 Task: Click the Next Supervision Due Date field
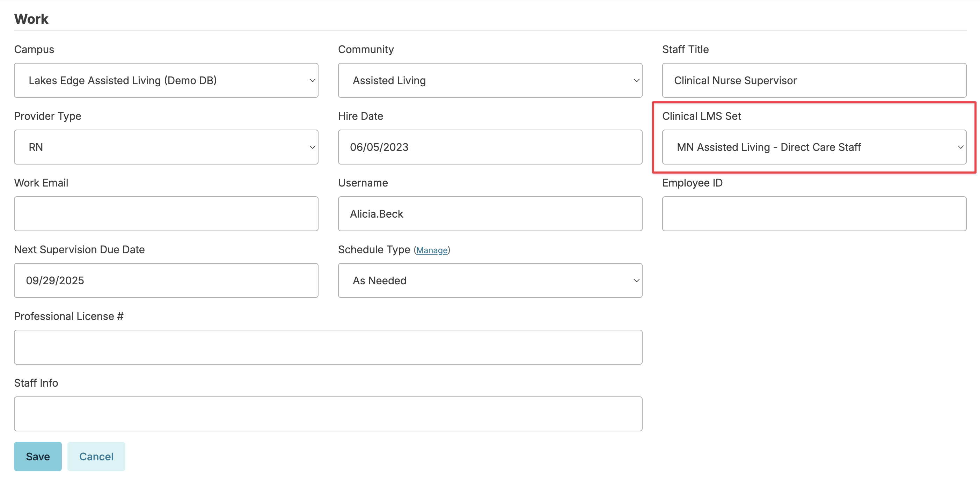(166, 280)
